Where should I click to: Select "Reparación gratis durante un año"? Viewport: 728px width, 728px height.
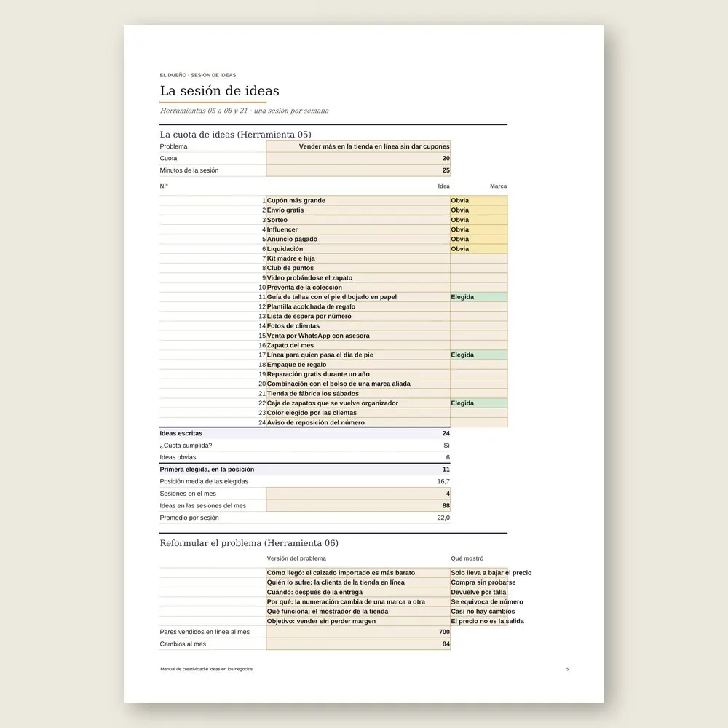coord(358,374)
